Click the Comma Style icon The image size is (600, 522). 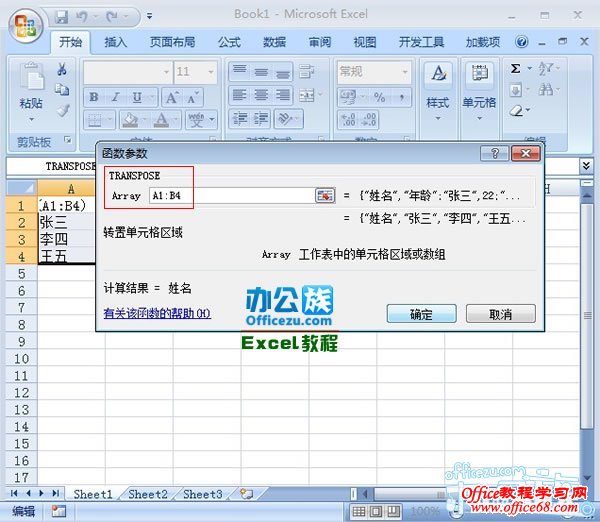tap(402, 97)
